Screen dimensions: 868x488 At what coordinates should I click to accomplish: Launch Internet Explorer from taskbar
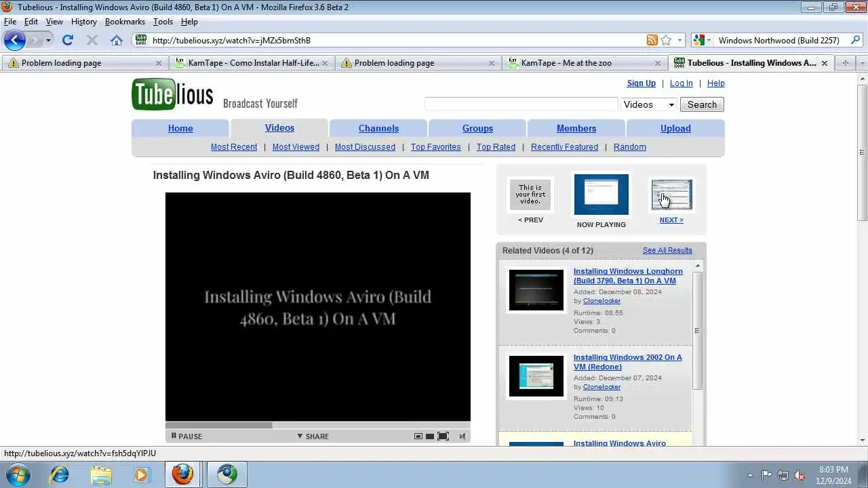60,474
